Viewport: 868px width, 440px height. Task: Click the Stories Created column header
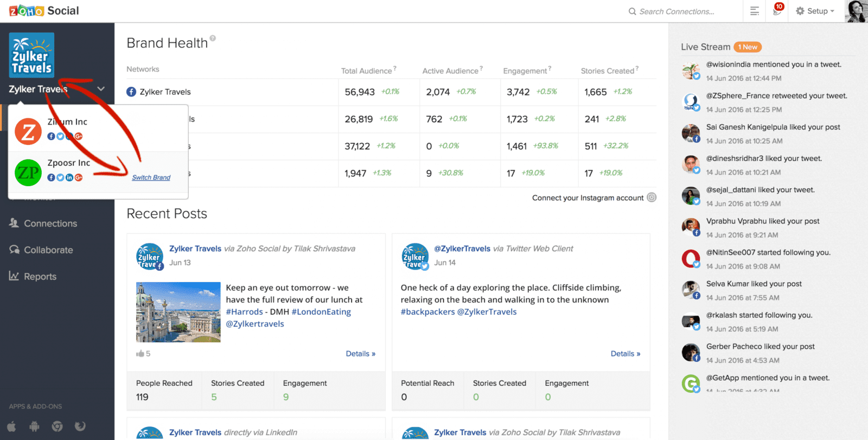[608, 71]
